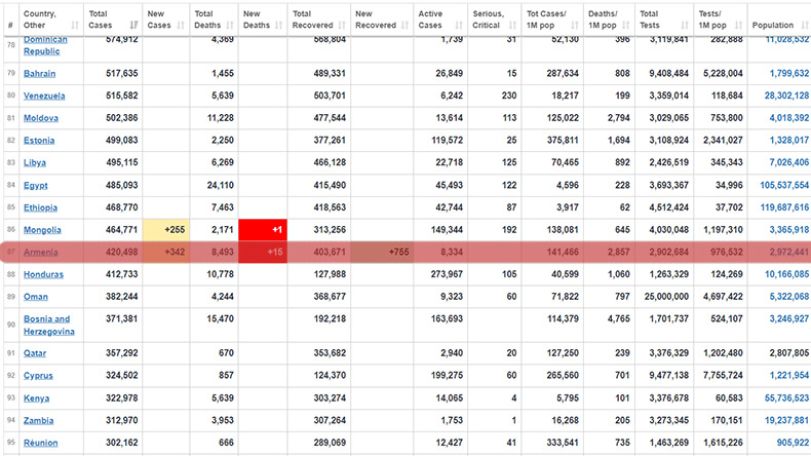Open the Cyprus country link
This screenshot has height=456, width=811.
38,375
